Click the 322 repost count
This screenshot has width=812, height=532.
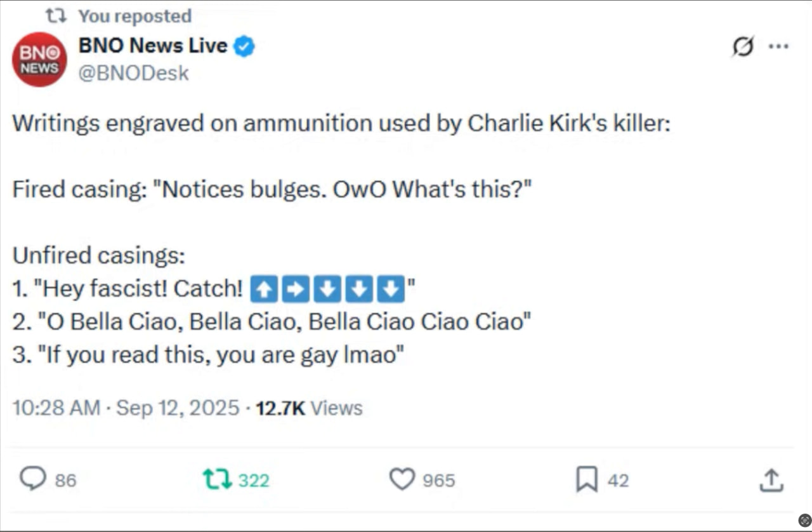pyautogui.click(x=254, y=481)
